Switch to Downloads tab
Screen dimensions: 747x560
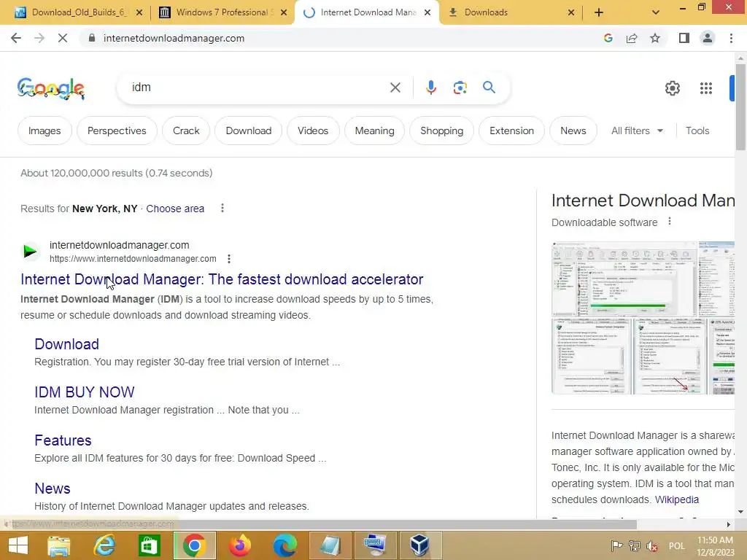[511, 12]
